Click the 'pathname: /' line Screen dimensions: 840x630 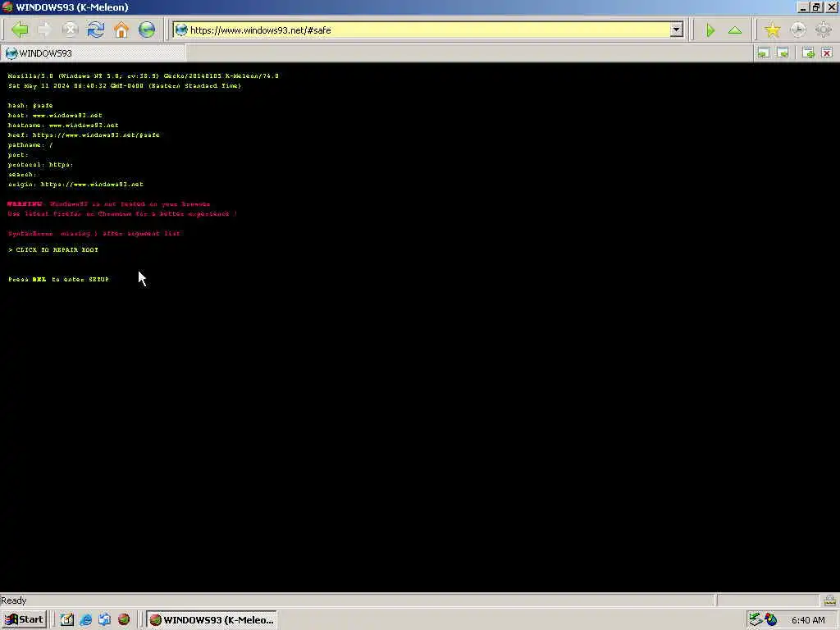[30, 144]
